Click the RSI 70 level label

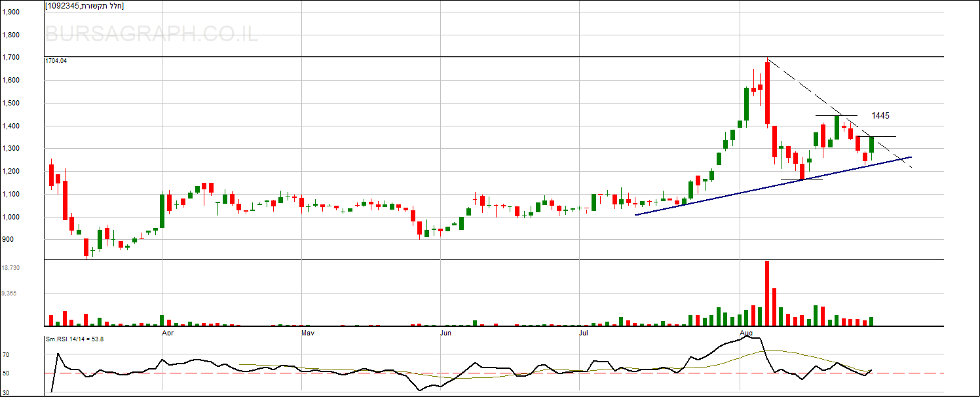coord(6,355)
